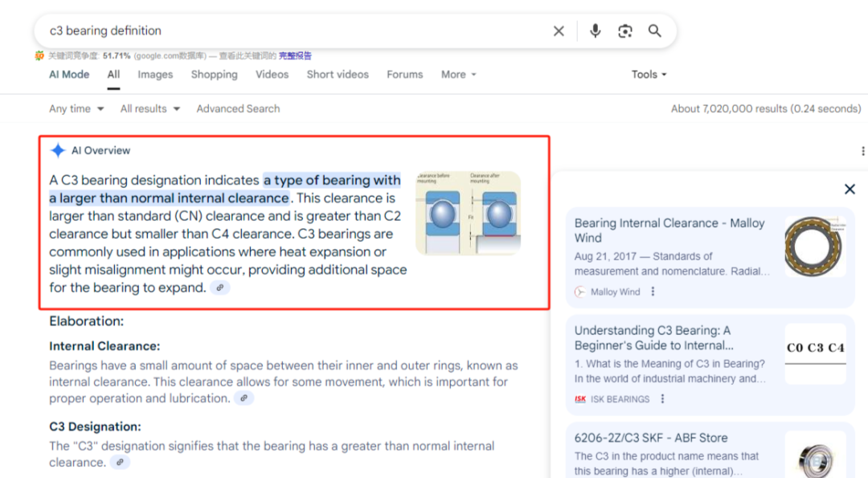Open the Advanced Search link
This screenshot has height=478, width=868.
click(x=238, y=108)
